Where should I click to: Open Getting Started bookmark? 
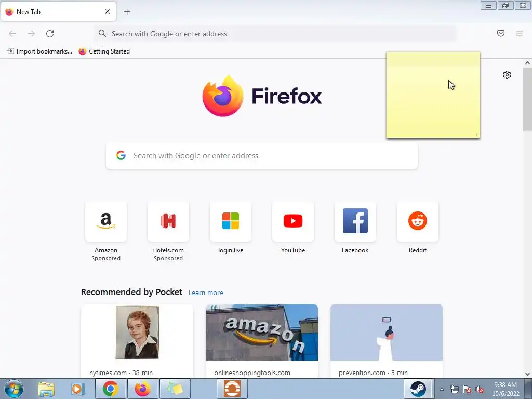[104, 51]
